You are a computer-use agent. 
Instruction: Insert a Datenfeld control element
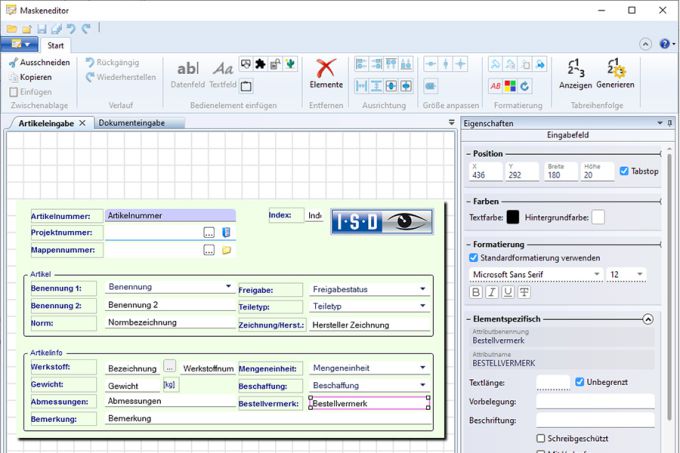pos(187,73)
